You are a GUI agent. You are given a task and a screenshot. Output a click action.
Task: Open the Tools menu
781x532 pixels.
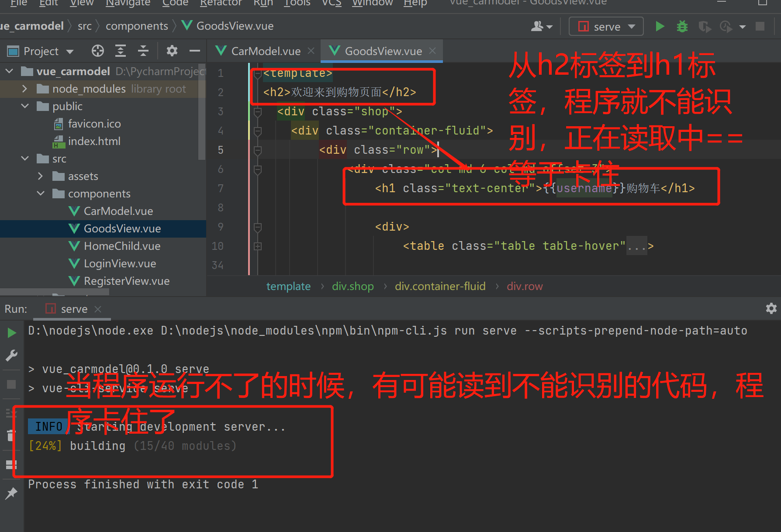297,3
